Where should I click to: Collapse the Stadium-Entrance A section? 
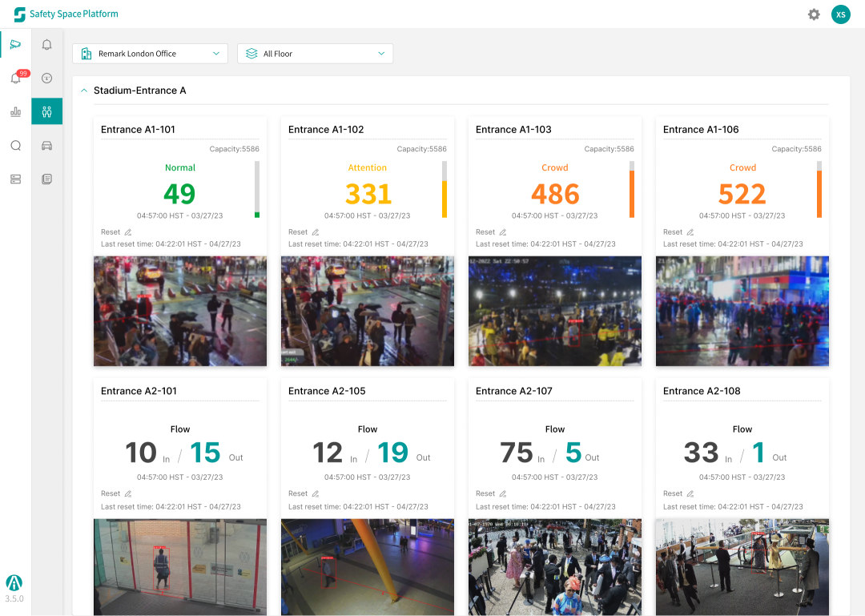point(84,91)
